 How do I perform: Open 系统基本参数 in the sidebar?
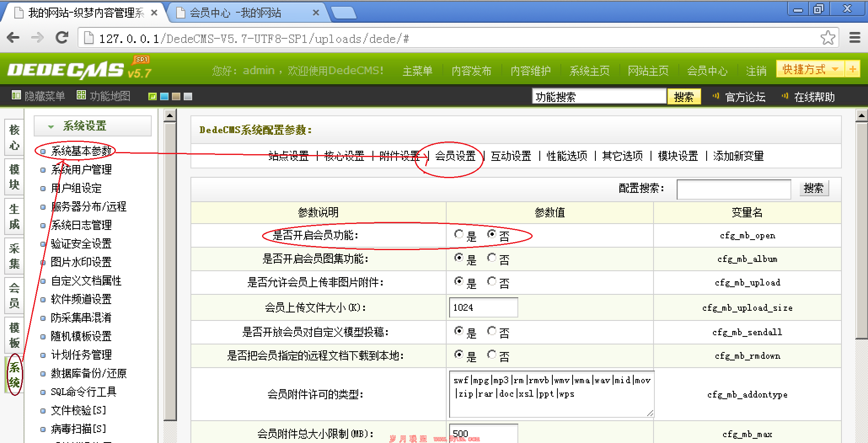(81, 151)
